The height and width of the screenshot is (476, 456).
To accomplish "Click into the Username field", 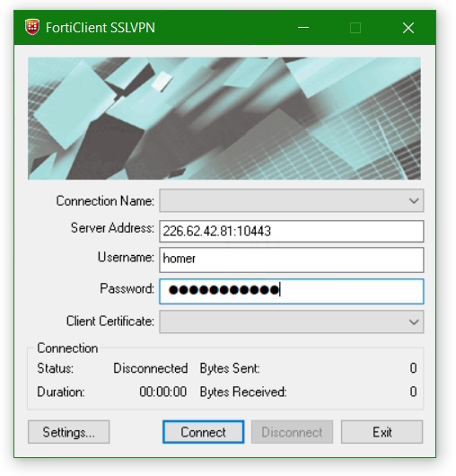I will (x=291, y=260).
